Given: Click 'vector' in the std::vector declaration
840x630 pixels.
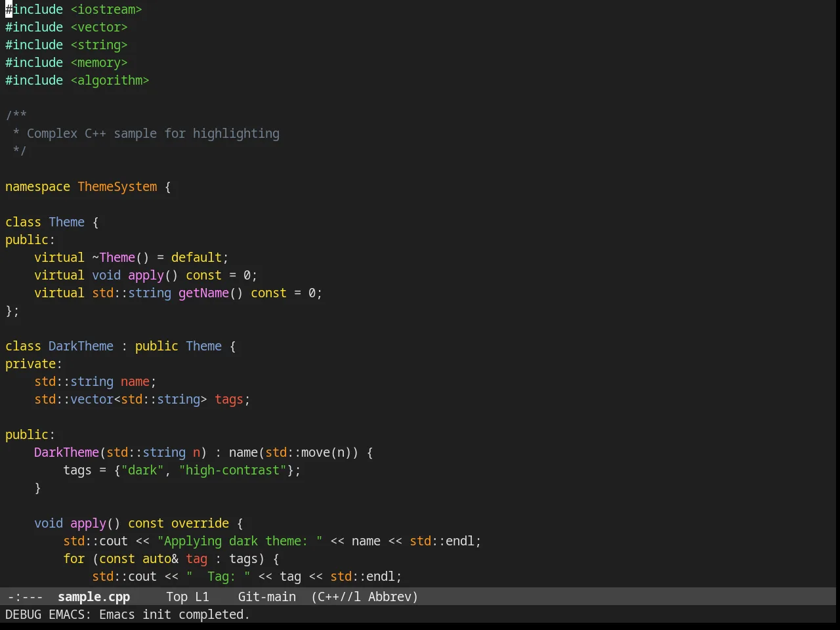Looking at the screenshot, I should pyautogui.click(x=92, y=399).
